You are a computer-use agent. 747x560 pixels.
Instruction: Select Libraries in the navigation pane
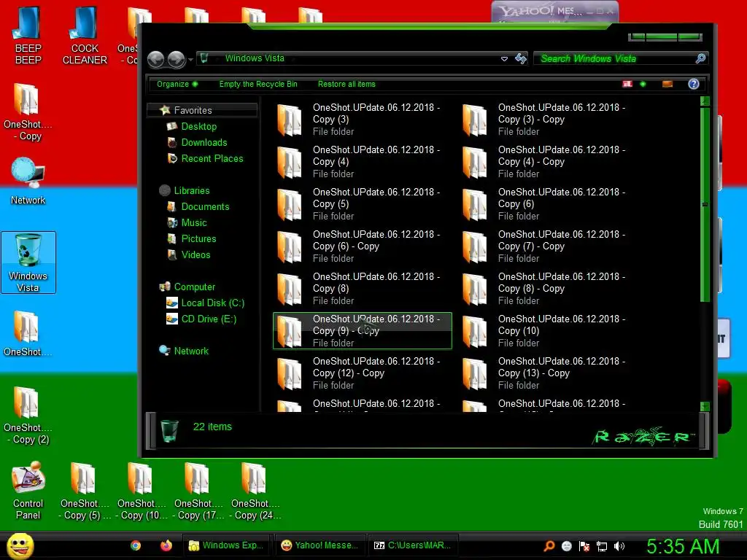[192, 190]
